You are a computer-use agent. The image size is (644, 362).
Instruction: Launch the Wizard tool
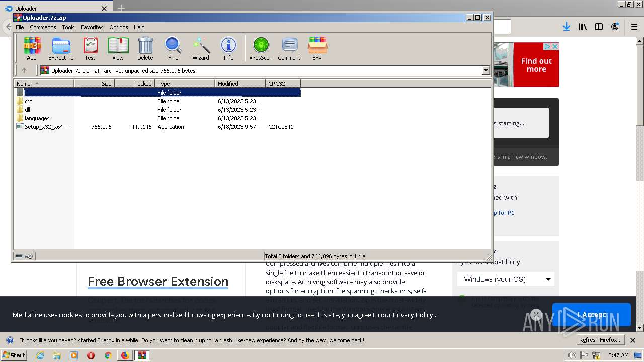(201, 49)
